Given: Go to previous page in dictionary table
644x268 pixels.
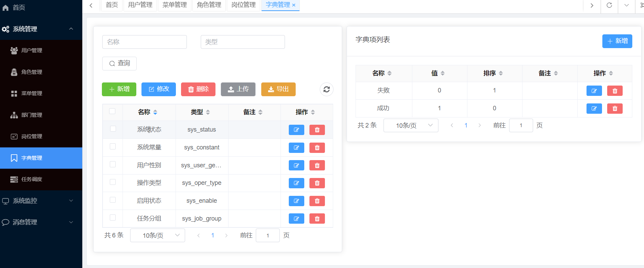Looking at the screenshot, I should coord(199,235).
